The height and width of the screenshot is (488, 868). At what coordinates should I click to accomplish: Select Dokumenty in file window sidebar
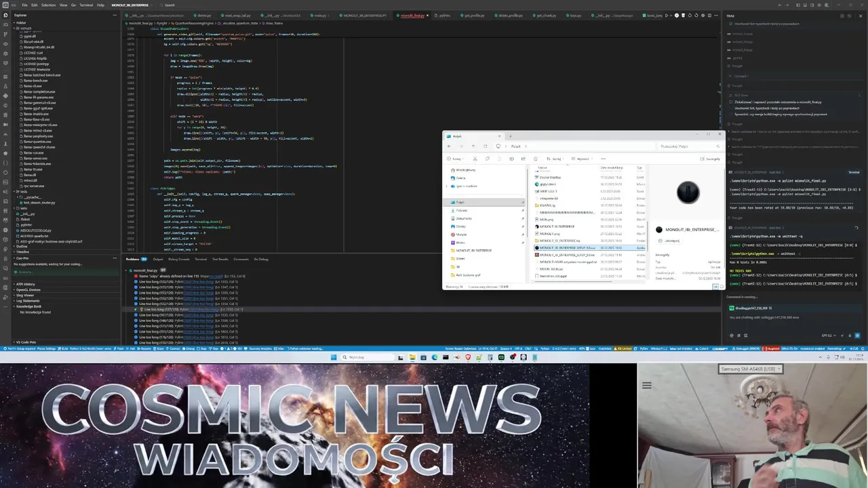[x=463, y=218]
